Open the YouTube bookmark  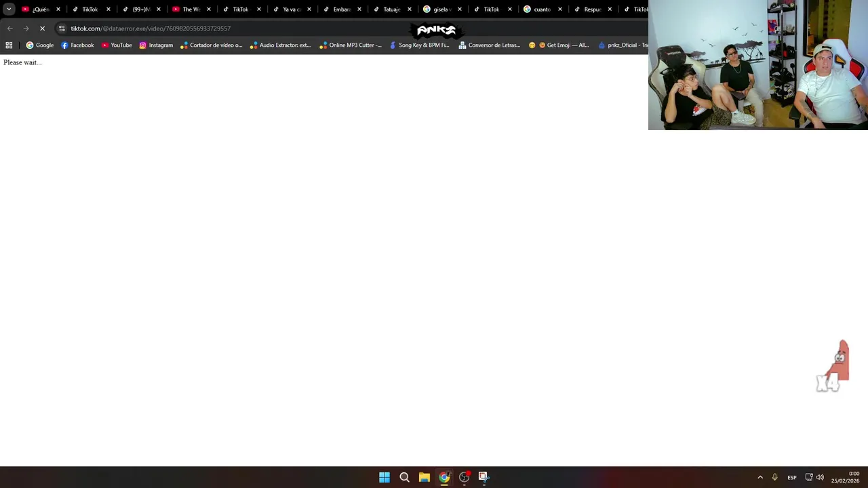[x=117, y=45]
